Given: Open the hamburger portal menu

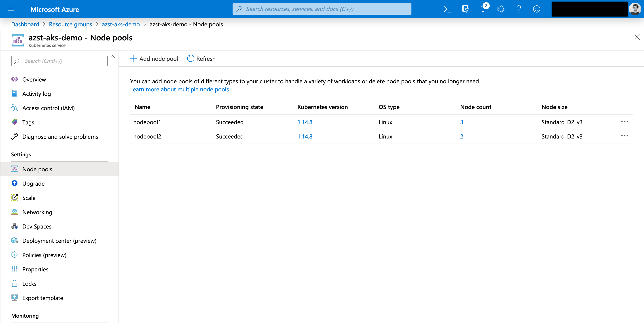Looking at the screenshot, I should tap(11, 9).
